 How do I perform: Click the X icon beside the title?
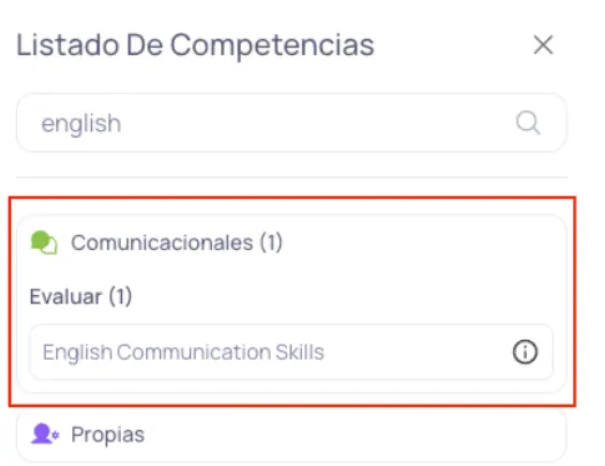click(x=543, y=45)
